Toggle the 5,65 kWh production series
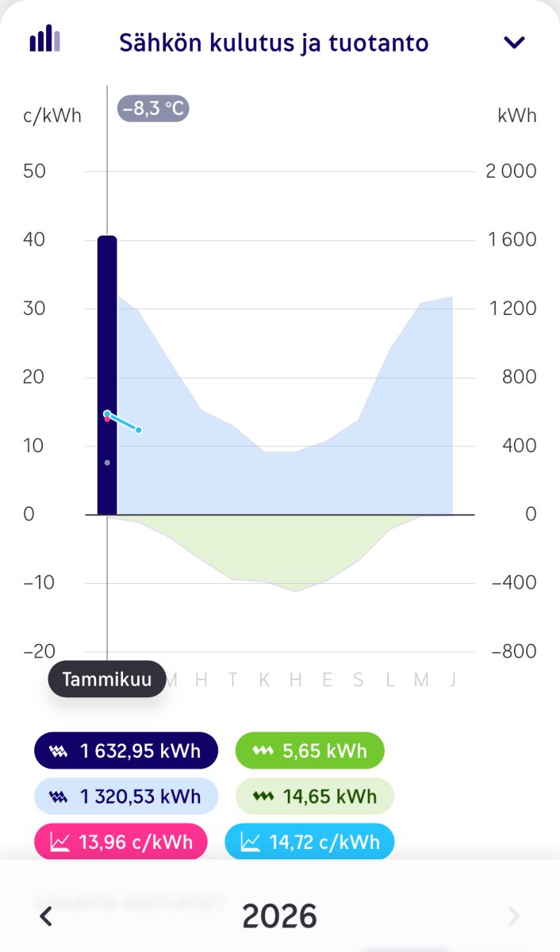 309,750
